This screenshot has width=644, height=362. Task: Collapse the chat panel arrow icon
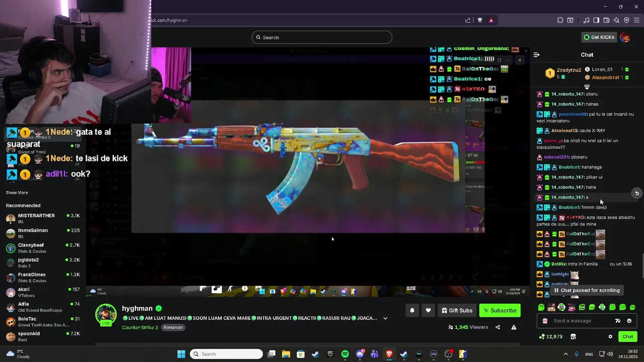pos(536,55)
